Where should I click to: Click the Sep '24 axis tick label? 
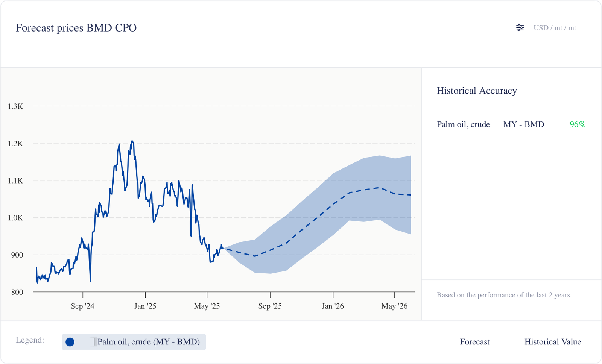[82, 306]
